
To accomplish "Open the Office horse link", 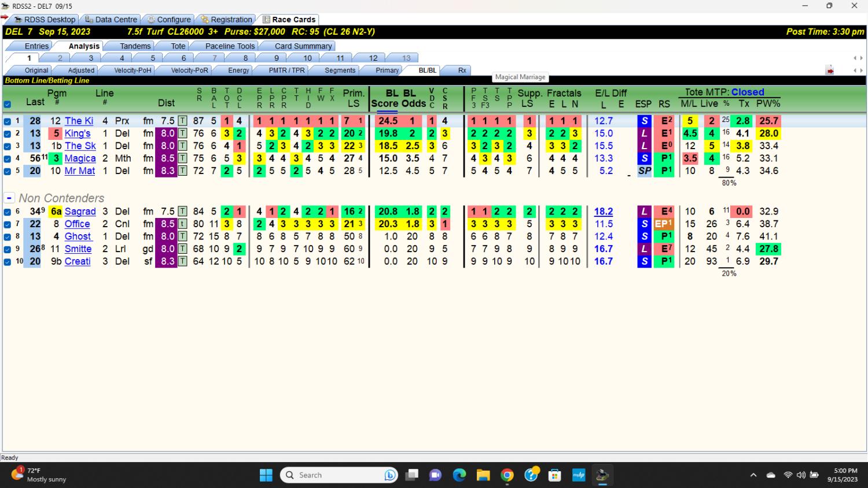I will (77, 224).
